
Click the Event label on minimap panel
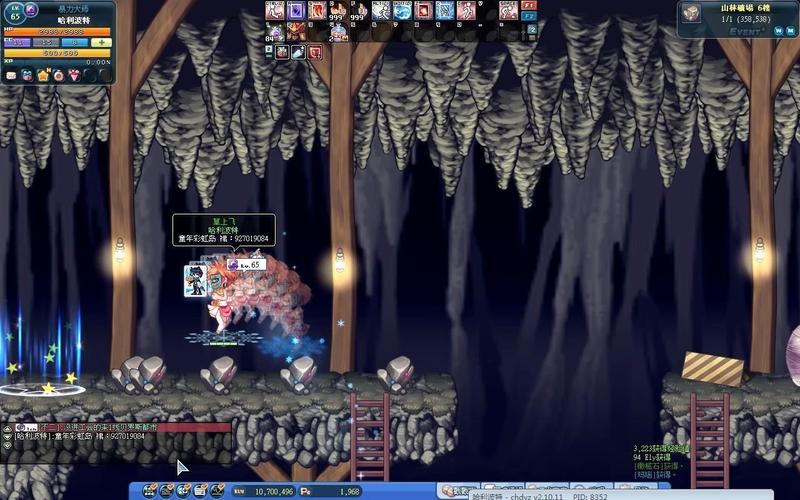743,31
